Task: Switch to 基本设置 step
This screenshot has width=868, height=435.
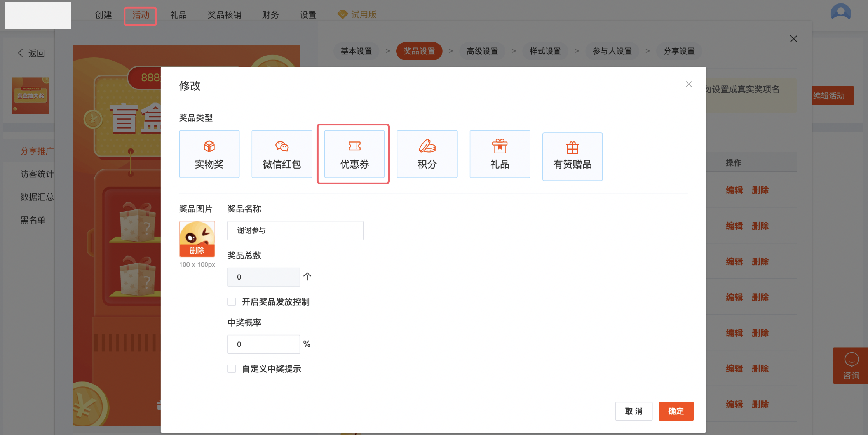Action: tap(356, 51)
